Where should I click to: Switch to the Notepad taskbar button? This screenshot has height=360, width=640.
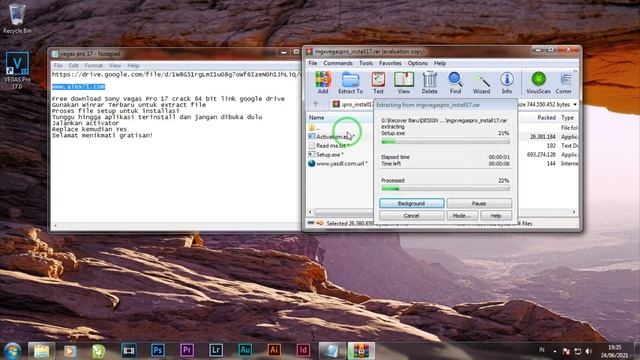[x=332, y=351]
